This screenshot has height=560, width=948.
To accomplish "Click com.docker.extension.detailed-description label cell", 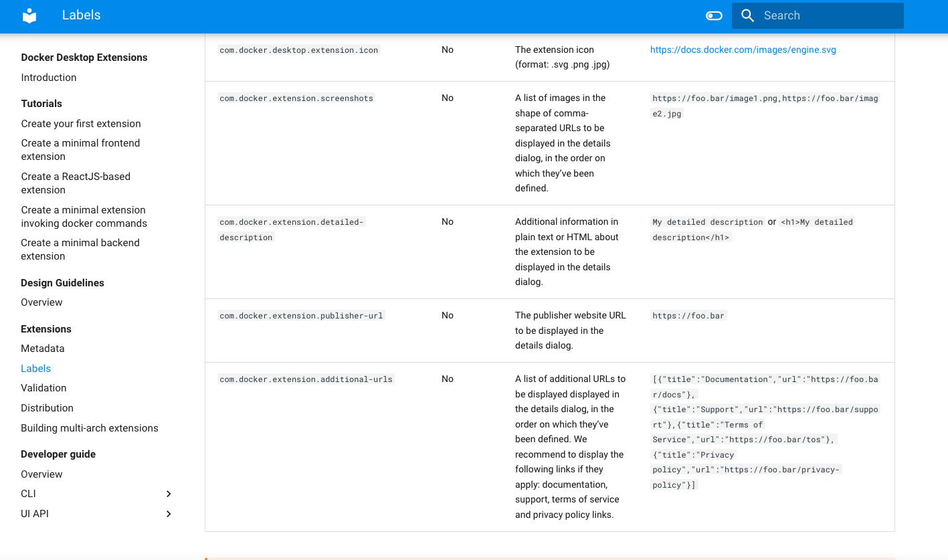I will tap(292, 229).
